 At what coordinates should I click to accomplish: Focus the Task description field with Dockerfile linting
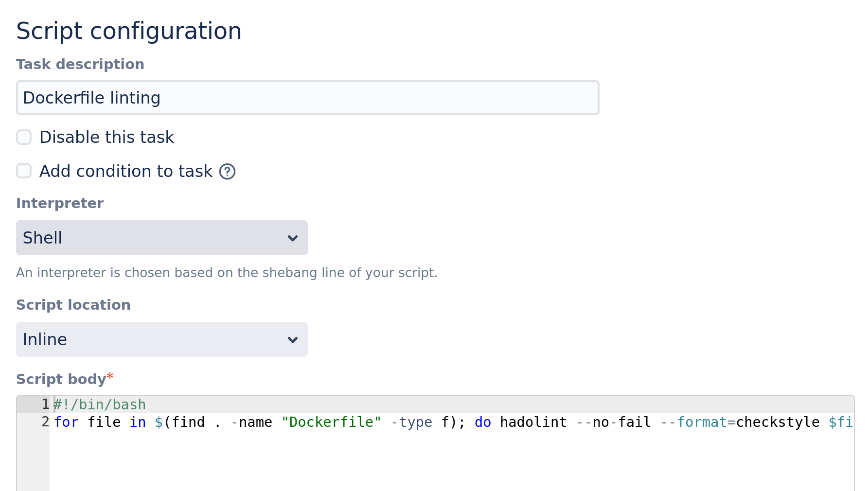tap(307, 98)
